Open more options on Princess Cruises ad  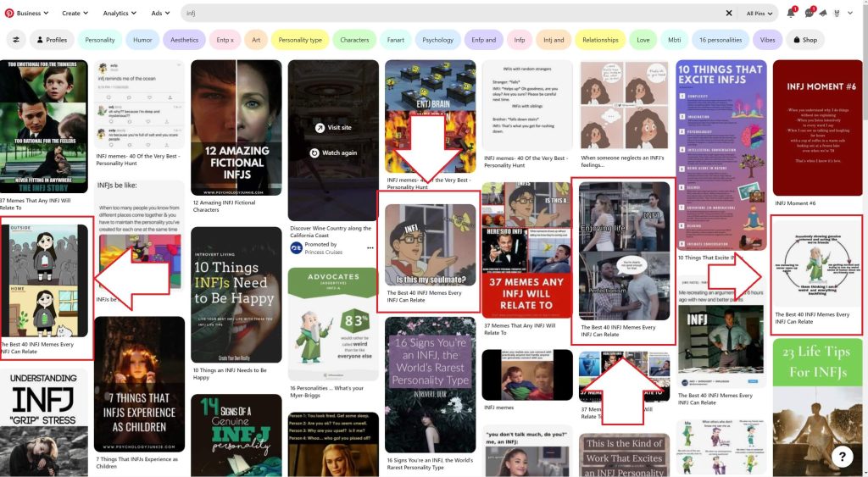pos(370,248)
